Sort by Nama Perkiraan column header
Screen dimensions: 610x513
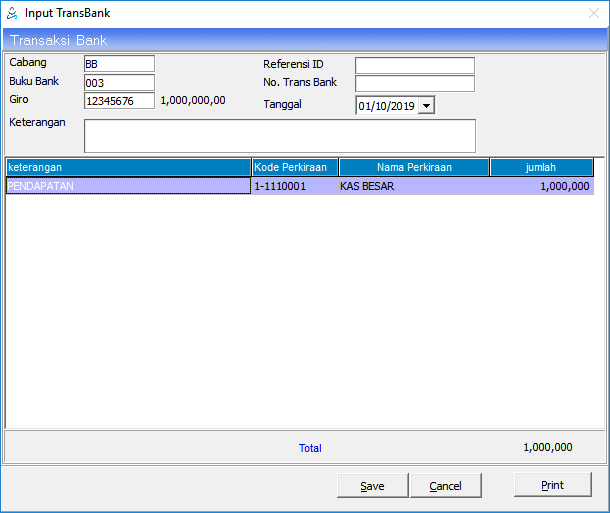(414, 168)
